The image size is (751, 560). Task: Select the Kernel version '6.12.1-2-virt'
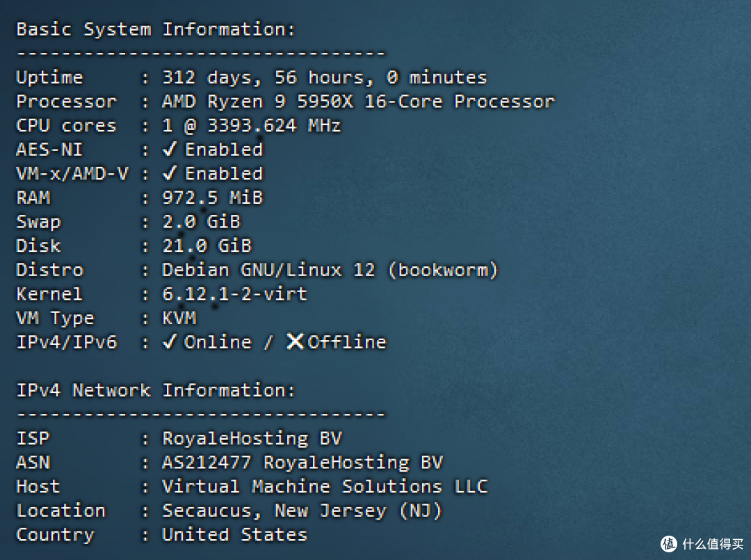pos(235,294)
